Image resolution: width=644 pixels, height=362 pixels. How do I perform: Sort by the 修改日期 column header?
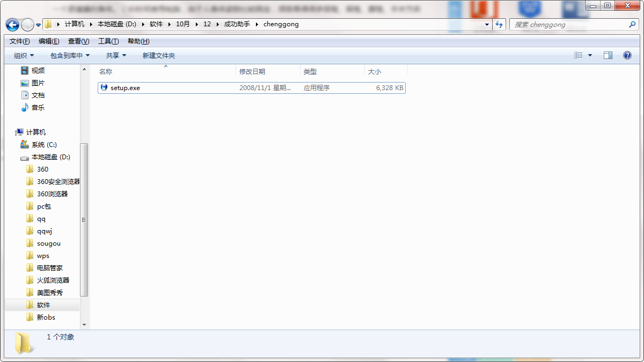tap(268, 71)
